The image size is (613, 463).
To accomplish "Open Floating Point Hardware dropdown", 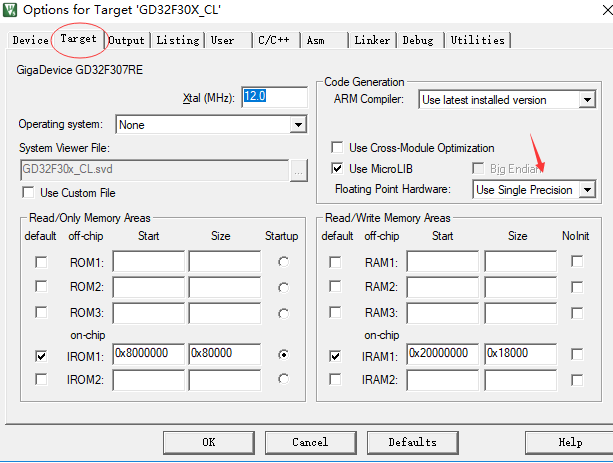I will (587, 190).
